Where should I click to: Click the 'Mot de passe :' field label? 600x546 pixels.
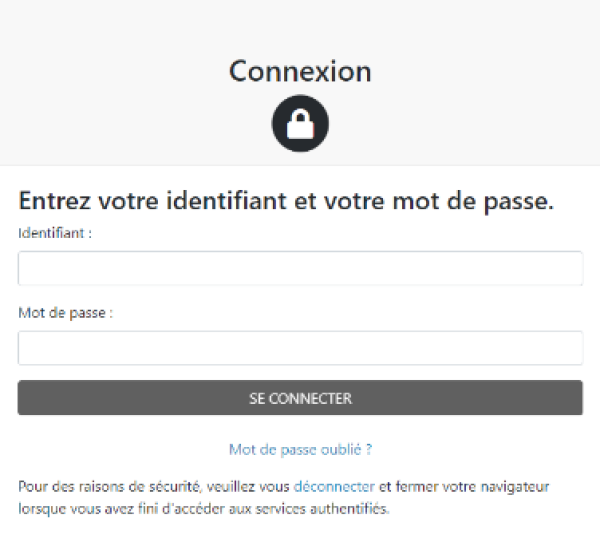65,312
